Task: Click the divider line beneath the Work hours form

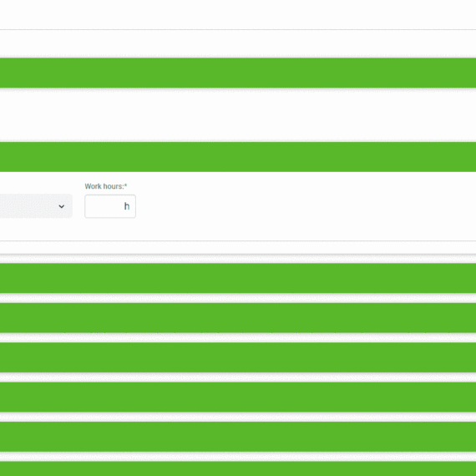Action: pyautogui.click(x=238, y=241)
